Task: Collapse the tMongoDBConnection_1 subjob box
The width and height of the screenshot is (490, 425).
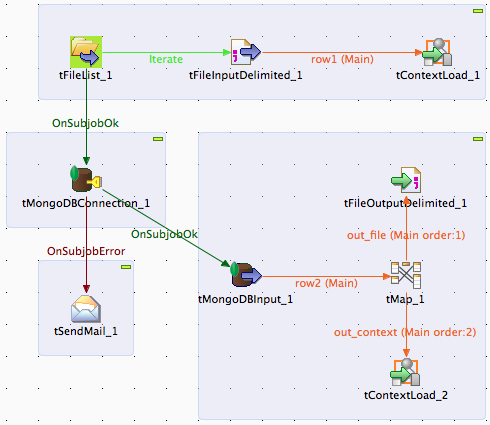Action: [x=158, y=139]
